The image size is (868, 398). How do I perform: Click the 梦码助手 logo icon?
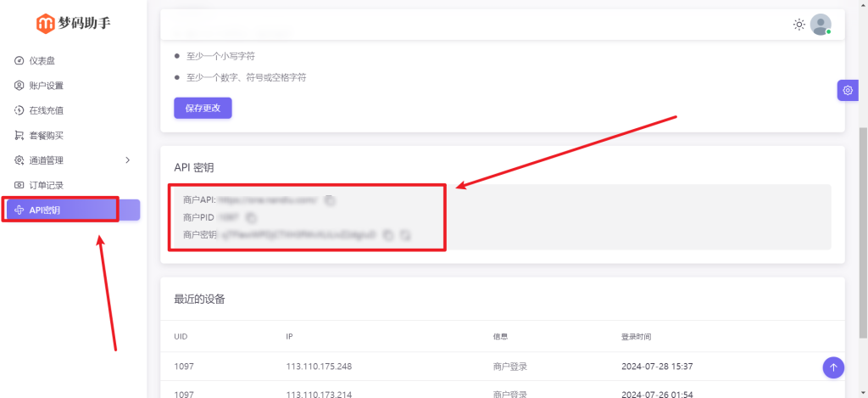click(x=45, y=24)
